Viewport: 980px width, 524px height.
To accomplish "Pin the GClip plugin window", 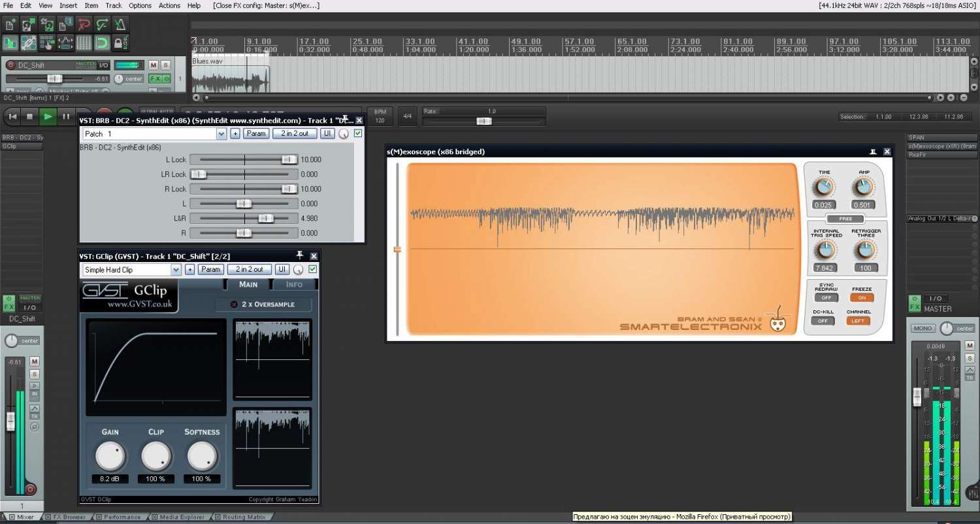I will point(300,255).
